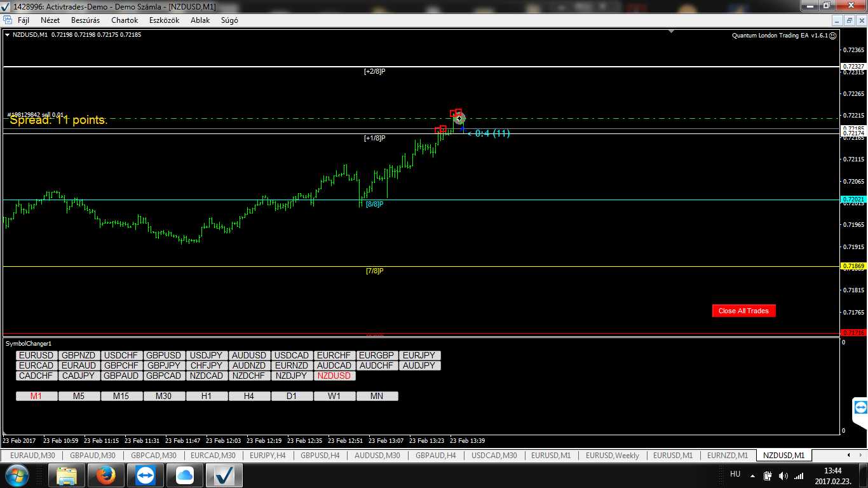Click the volume speaker tray icon

click(x=783, y=475)
